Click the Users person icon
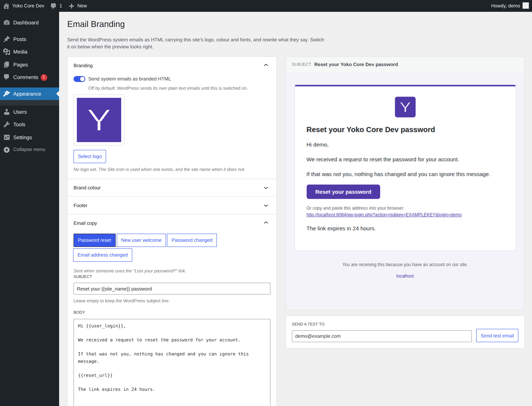Image resolution: width=532 pixels, height=406 pixels. click(x=7, y=112)
